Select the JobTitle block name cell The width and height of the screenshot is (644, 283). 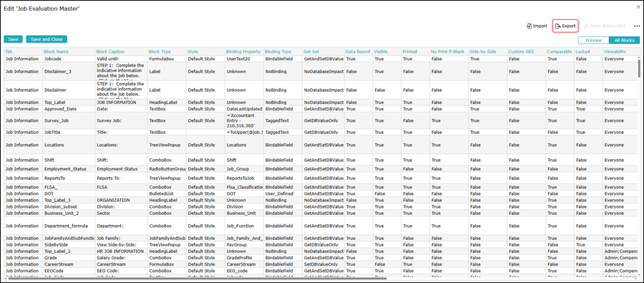[69, 133]
